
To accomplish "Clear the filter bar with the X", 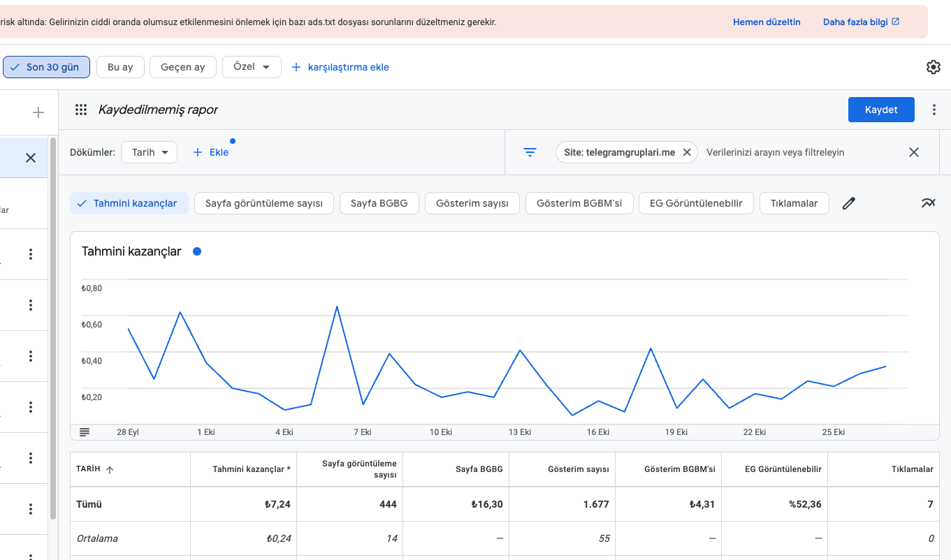I will pos(913,152).
